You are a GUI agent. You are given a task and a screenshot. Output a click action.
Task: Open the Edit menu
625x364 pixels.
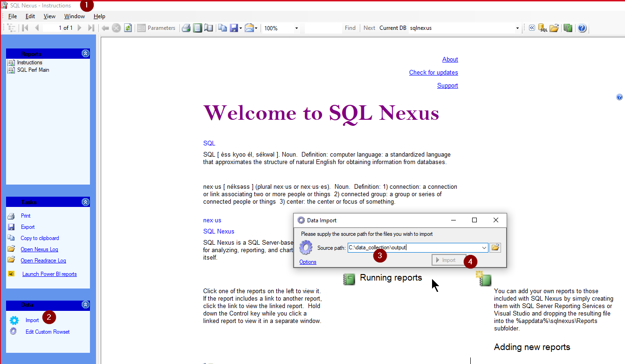tap(30, 16)
